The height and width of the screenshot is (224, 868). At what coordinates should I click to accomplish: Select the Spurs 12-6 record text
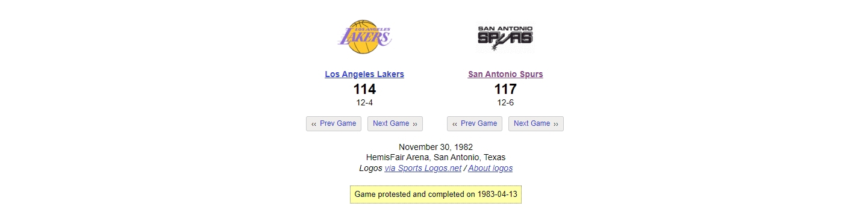pyautogui.click(x=505, y=103)
